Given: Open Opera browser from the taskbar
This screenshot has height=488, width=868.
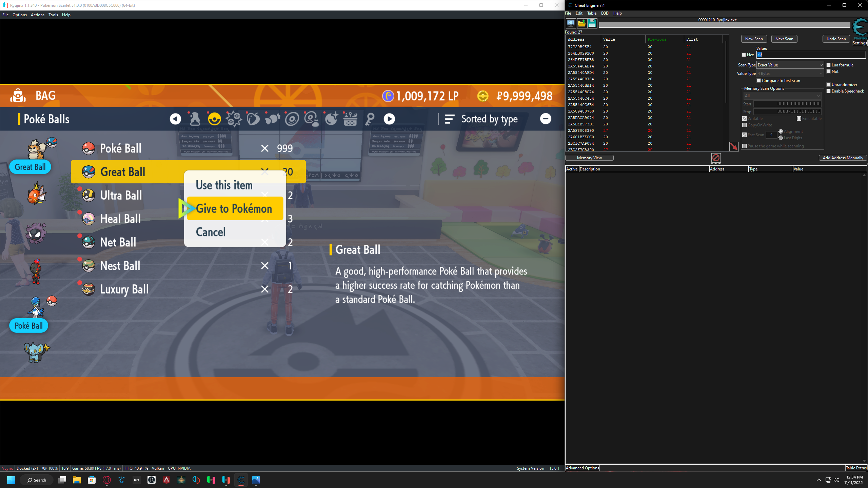Looking at the screenshot, I should click(107, 480).
